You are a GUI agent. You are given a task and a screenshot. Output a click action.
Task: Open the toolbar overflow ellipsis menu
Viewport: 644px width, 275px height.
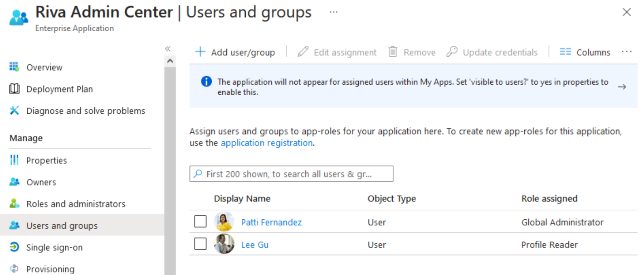pos(627,52)
